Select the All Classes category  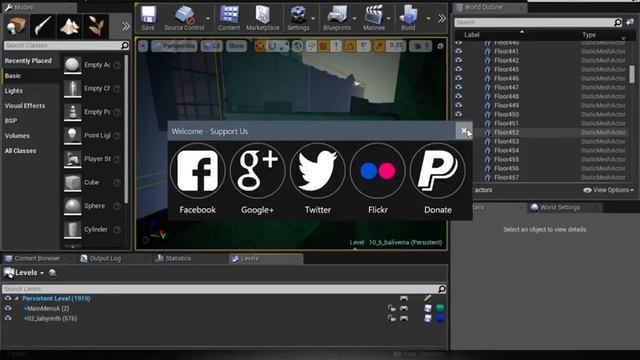click(20, 151)
